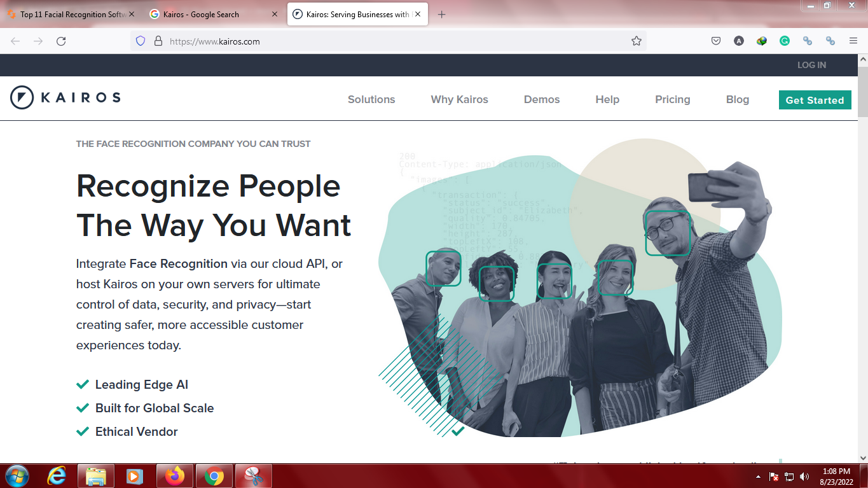Go to the Pricing page
Screen dimensions: 868x488
pos(673,99)
